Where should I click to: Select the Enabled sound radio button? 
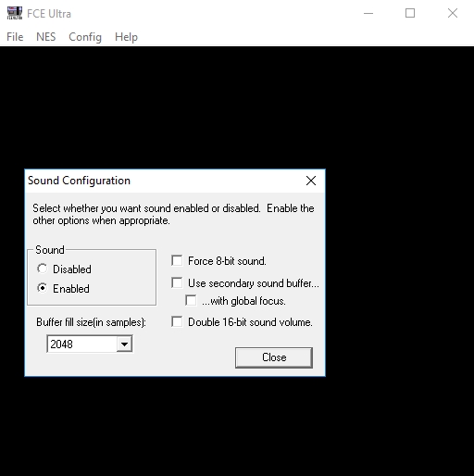(x=43, y=288)
